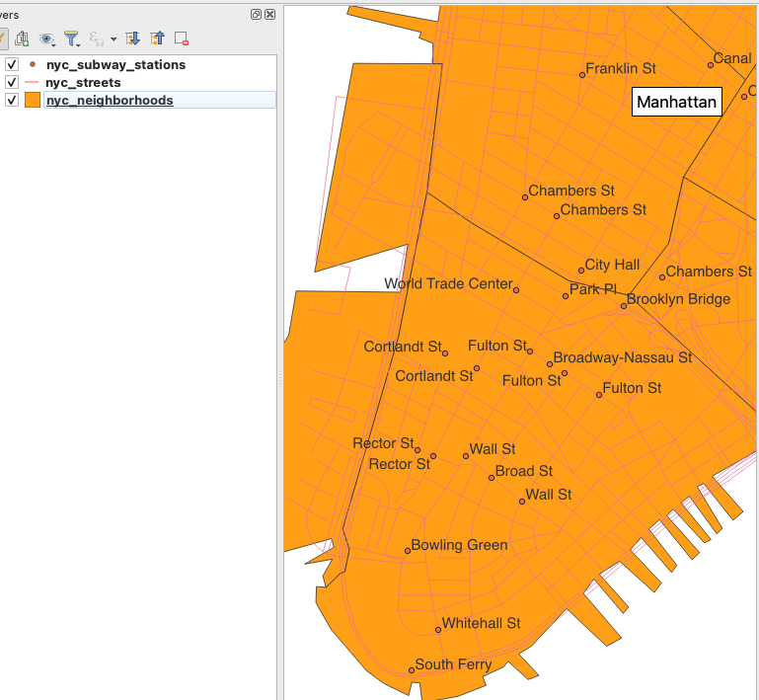Uncheck the nyc_subway_stations layer visibility
The height and width of the screenshot is (700, 759).
pos(12,65)
